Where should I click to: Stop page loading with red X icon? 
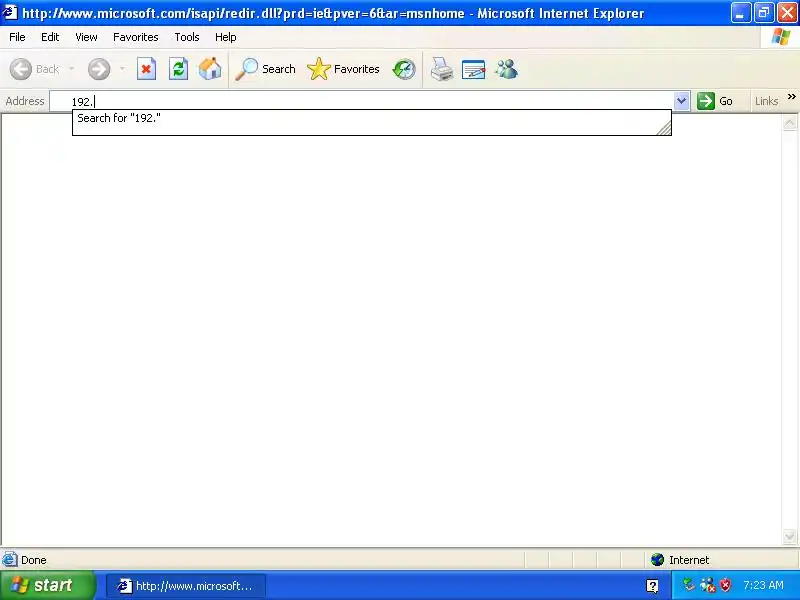tap(146, 69)
